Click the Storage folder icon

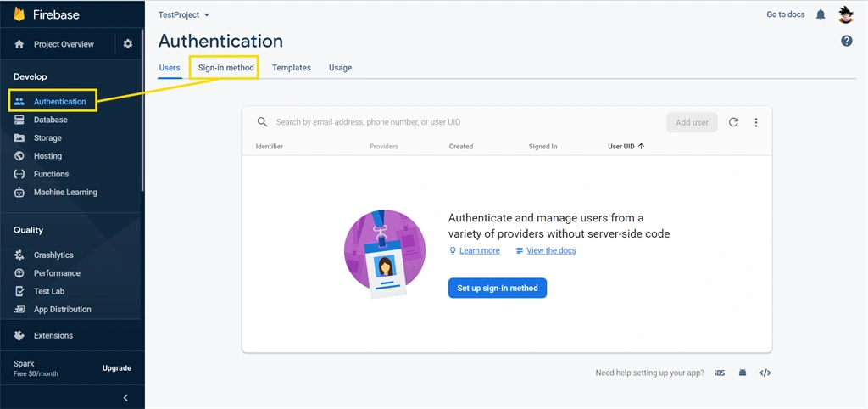pyautogui.click(x=19, y=138)
